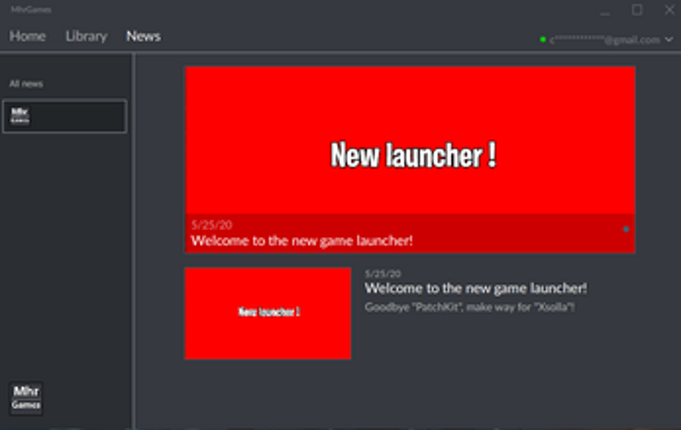Switch to the Library tab
Viewport: 681px width, 430px height.
[x=86, y=36]
